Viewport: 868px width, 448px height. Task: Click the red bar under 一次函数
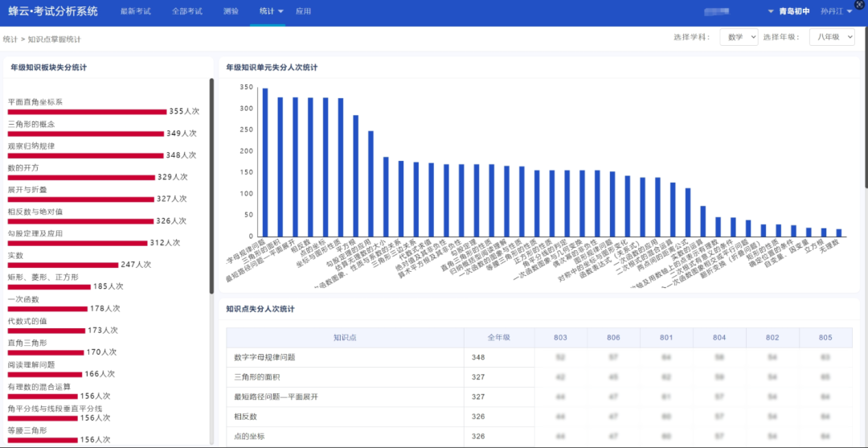(47, 308)
